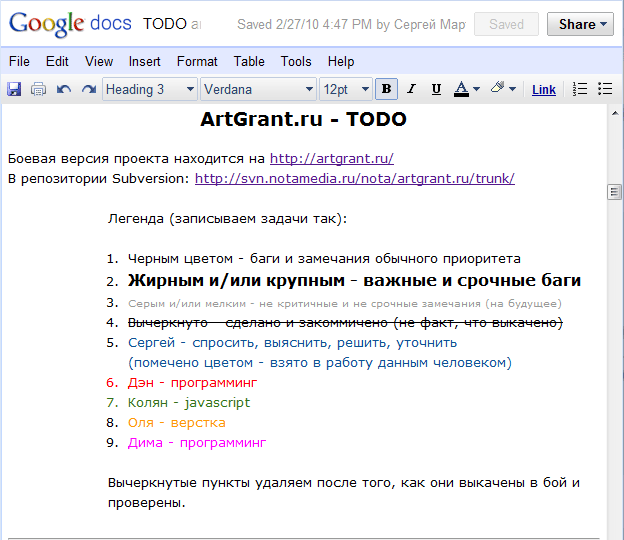Click the Share button

(x=584, y=24)
